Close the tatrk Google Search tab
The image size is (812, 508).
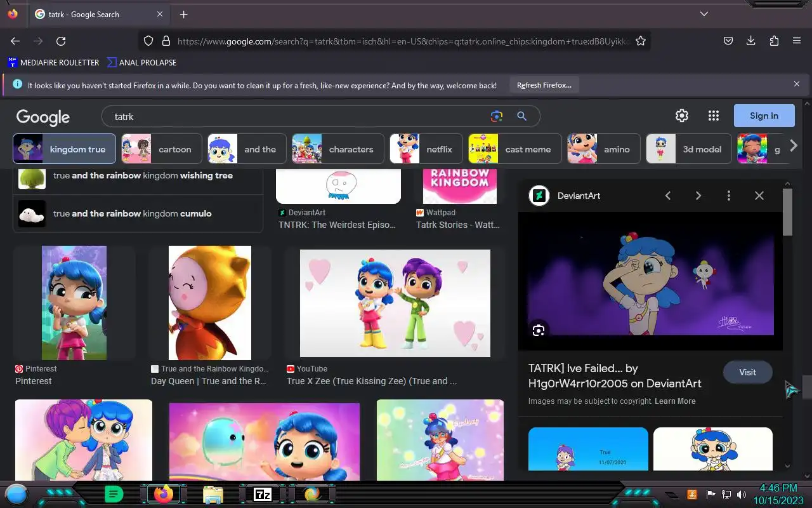[x=160, y=14]
